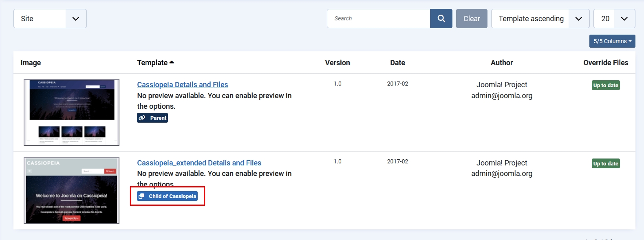644x240 pixels.
Task: Sort by the Template column header
Action: click(x=152, y=63)
